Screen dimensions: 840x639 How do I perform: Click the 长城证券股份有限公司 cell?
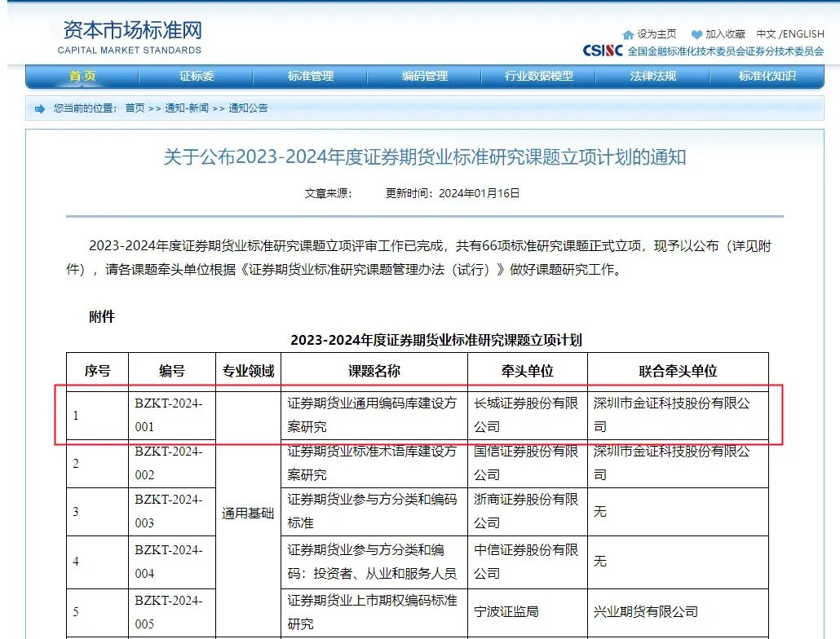point(527,415)
